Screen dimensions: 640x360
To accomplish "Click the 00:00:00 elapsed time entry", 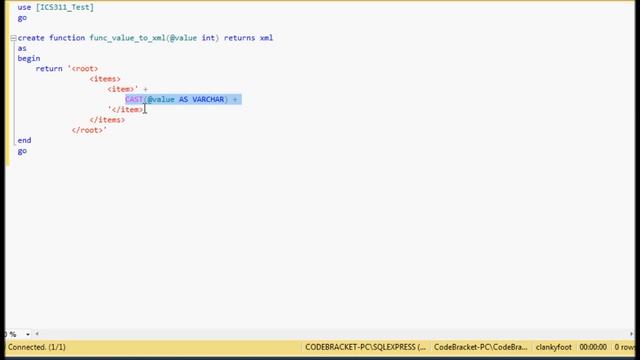I will (593, 347).
